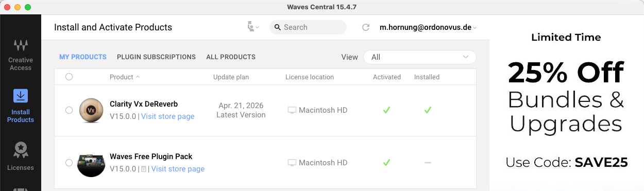Click the SAVE25 promo code text
Viewport: 644px width, 191px height.
(x=601, y=163)
